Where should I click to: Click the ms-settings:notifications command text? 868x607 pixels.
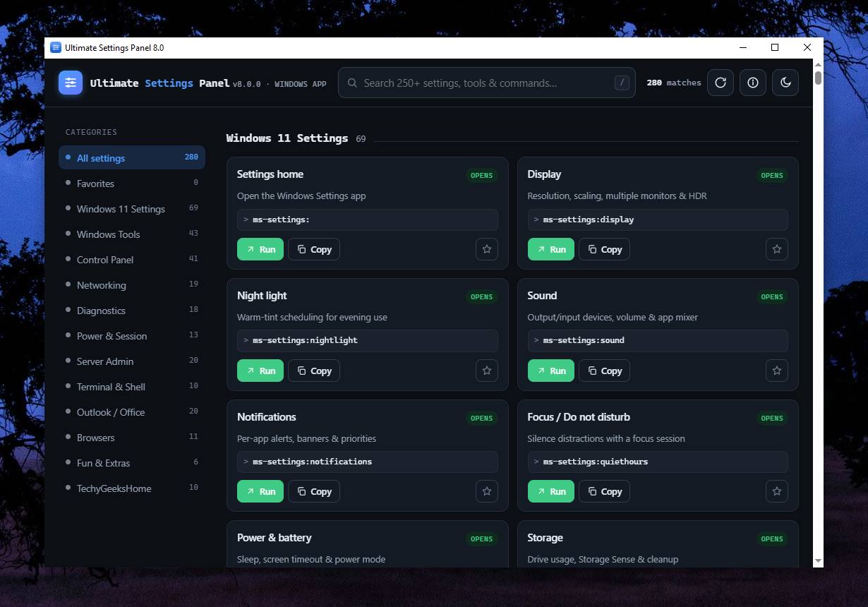(312, 462)
